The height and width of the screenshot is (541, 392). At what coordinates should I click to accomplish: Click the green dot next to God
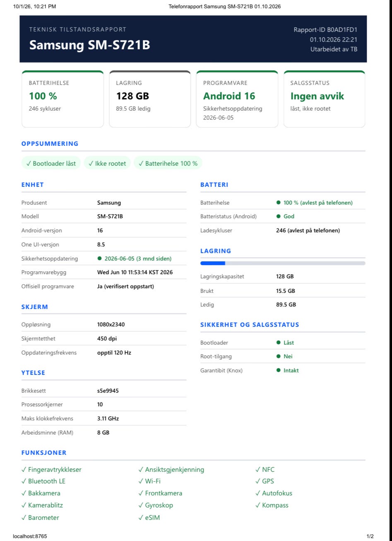278,216
